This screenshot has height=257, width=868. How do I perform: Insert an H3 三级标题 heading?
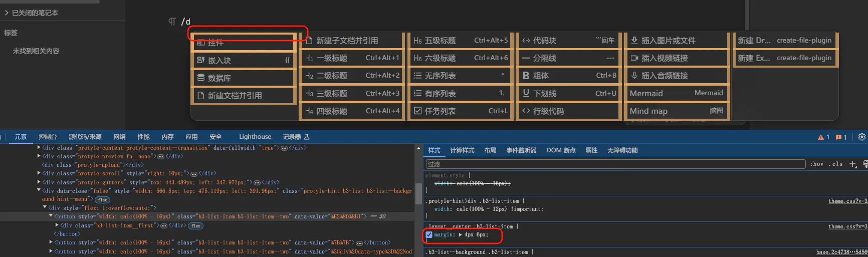tap(352, 93)
